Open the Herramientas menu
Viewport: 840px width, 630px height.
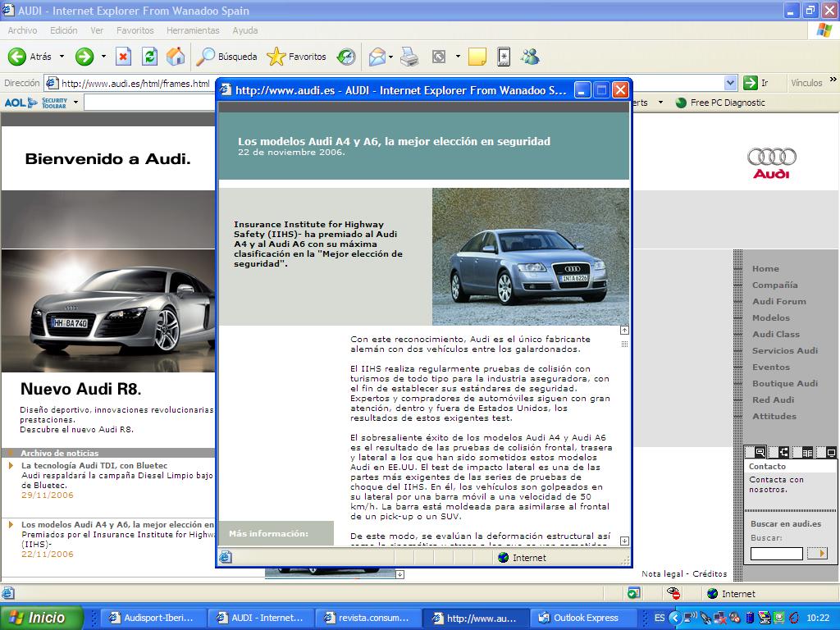tap(193, 30)
